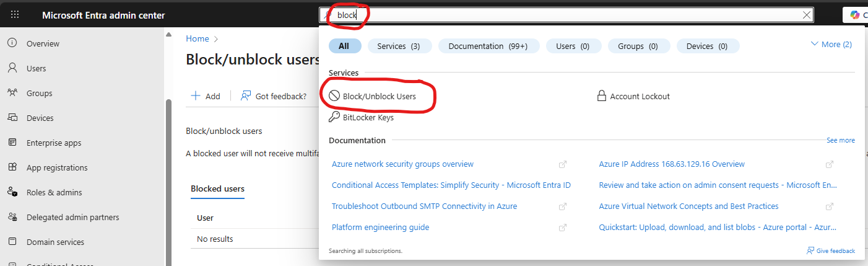Filter results by Documentation (99+)

coord(488,46)
